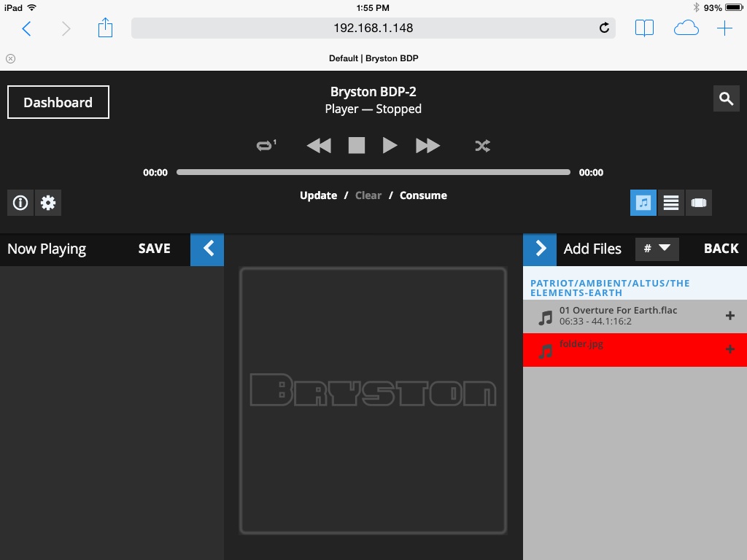Open the search magnifier

click(x=726, y=98)
